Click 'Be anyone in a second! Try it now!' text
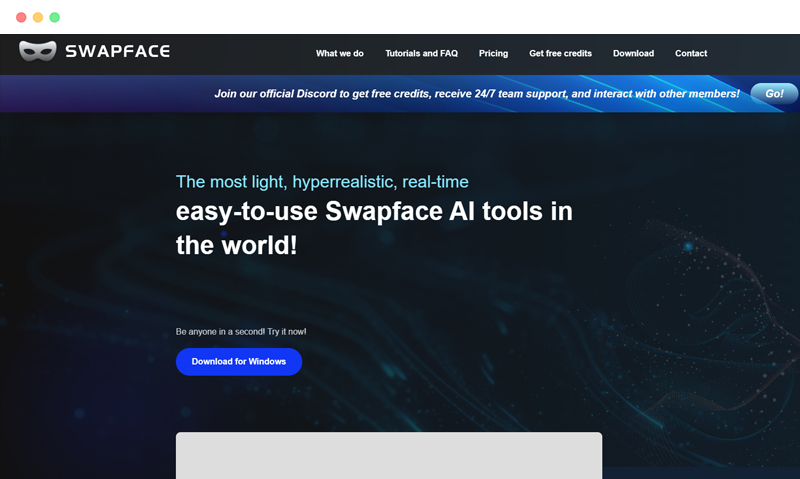This screenshot has width=800, height=479. [x=241, y=332]
